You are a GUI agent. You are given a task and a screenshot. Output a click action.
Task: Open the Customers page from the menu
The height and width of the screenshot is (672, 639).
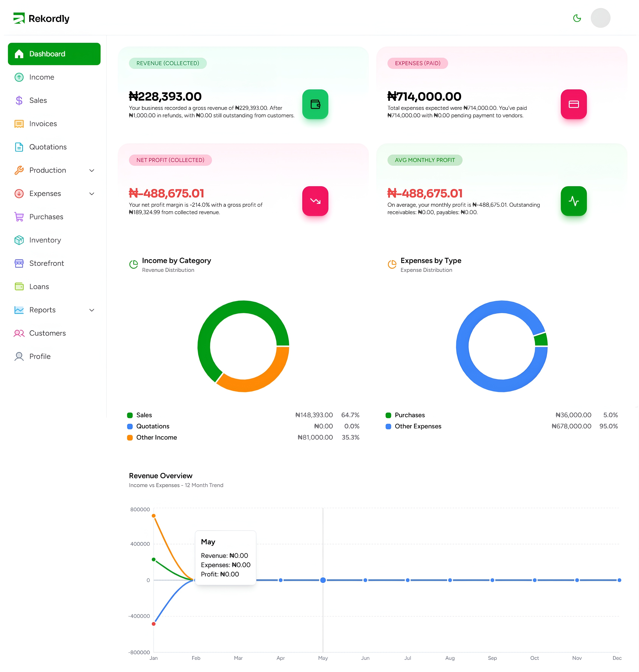[47, 333]
